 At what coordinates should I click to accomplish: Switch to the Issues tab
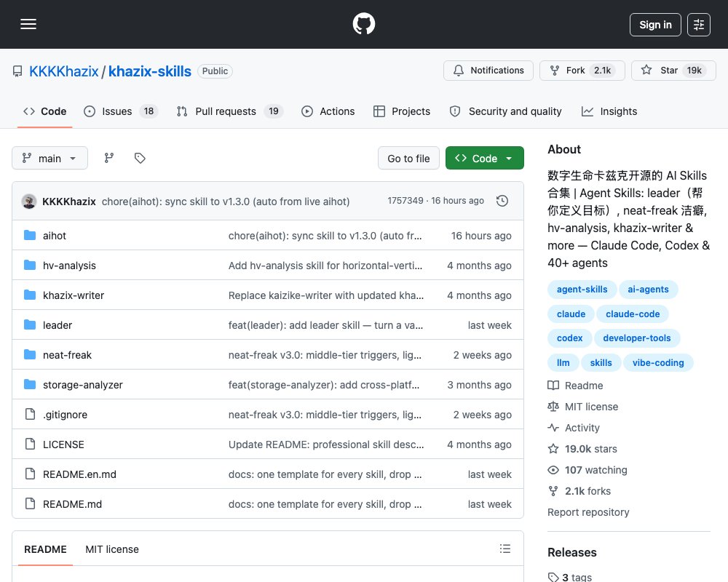[x=121, y=111]
